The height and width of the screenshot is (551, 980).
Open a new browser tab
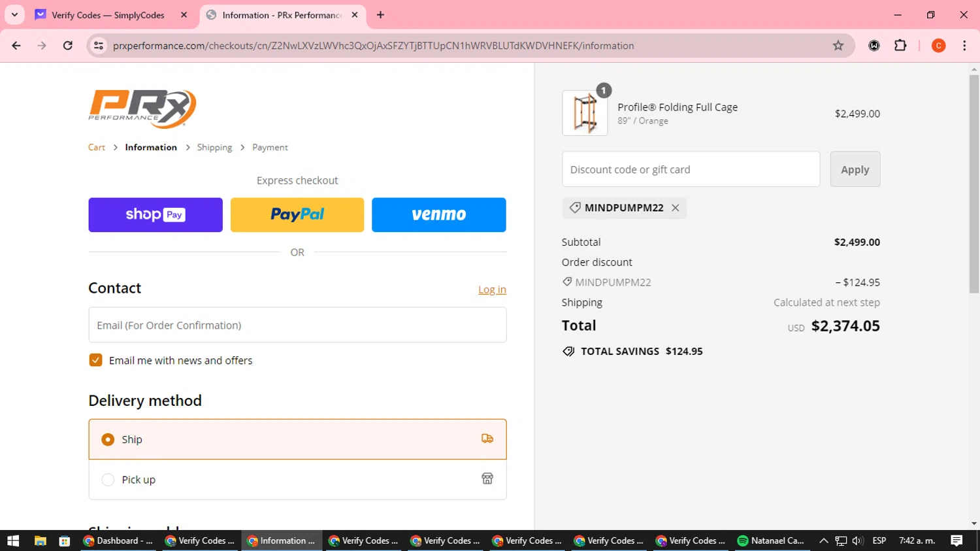380,15
